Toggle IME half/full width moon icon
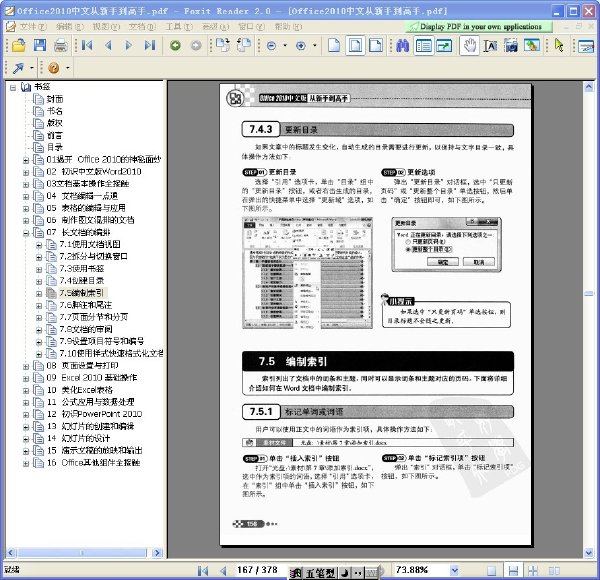The width and height of the screenshot is (600, 580). (x=345, y=573)
